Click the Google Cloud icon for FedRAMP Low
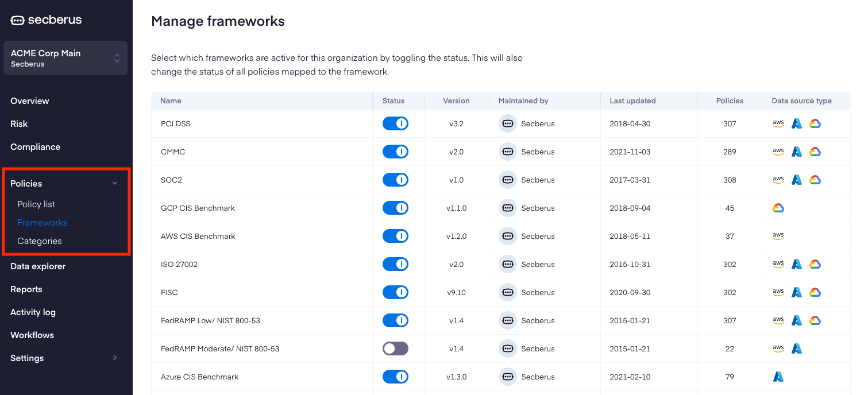This screenshot has height=395, width=868. (815, 320)
